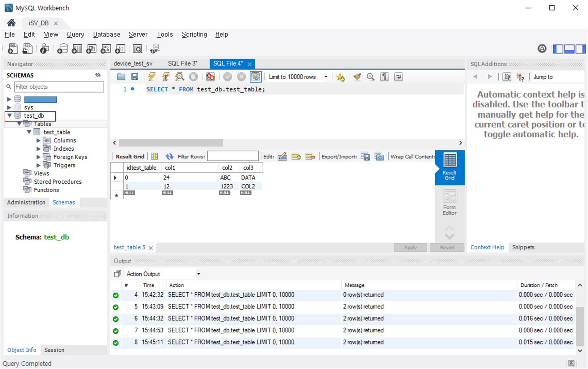Toggle word wrap in editor

tap(399, 77)
